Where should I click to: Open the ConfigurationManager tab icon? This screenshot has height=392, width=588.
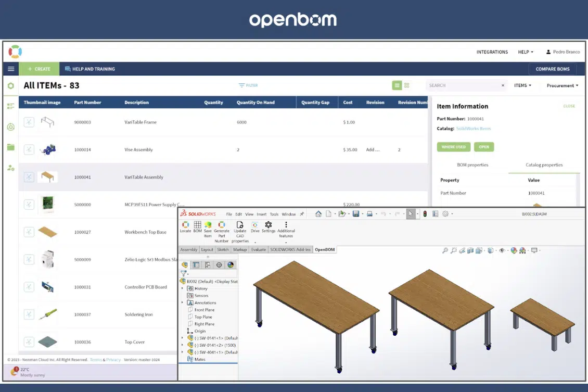(208, 265)
